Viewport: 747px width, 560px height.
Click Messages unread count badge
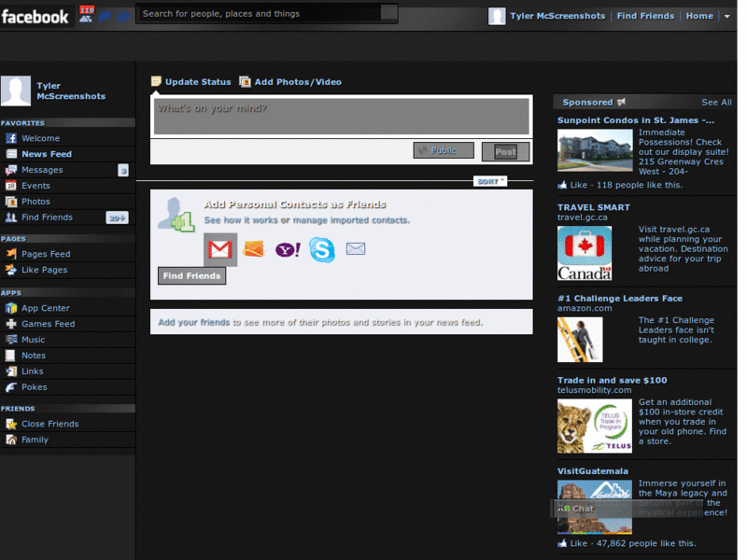coord(123,170)
